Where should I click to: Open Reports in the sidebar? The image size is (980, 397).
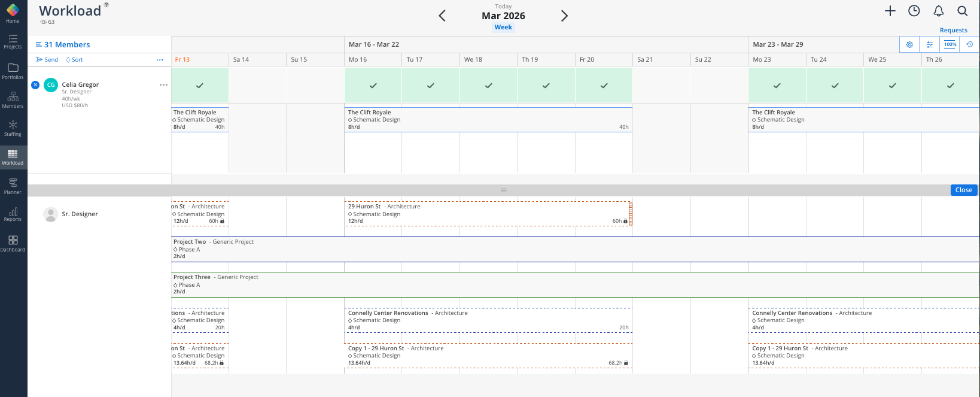click(13, 214)
